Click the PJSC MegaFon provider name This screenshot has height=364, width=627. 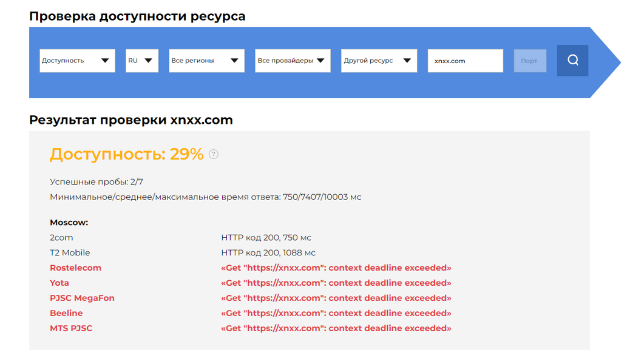pyautogui.click(x=82, y=298)
